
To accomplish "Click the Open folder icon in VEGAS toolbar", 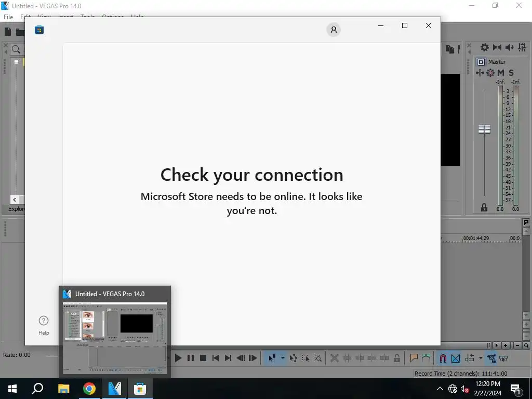I will (20, 32).
